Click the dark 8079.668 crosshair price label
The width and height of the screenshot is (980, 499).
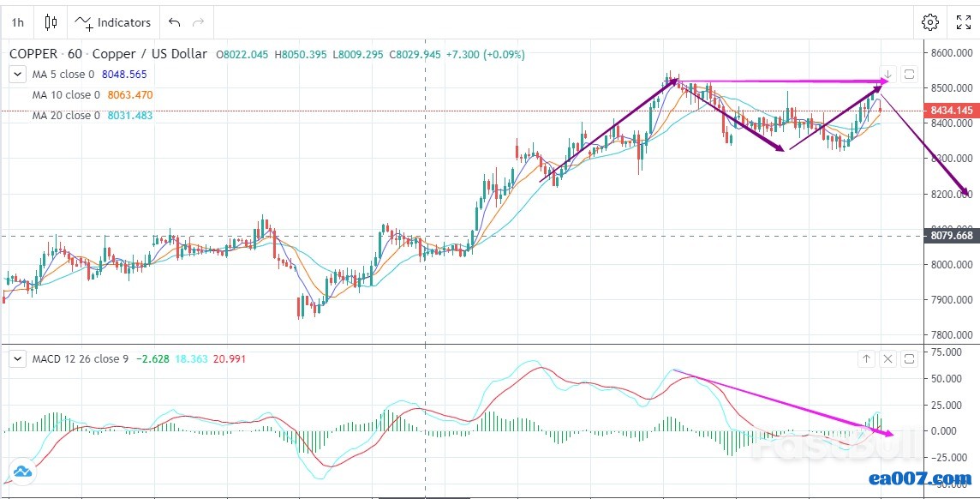tap(953, 236)
